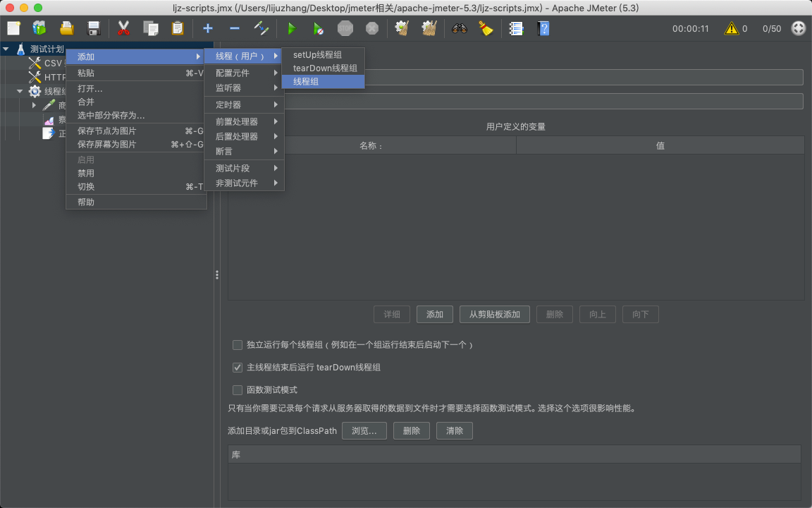Click 禁用 in the context menu
The image size is (812, 508).
tap(136, 173)
